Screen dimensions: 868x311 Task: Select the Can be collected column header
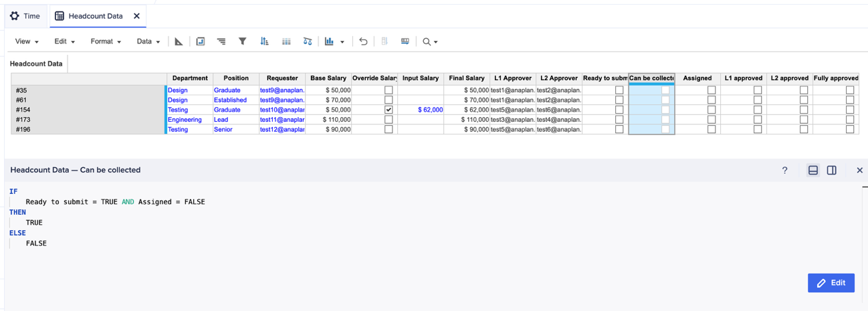652,78
